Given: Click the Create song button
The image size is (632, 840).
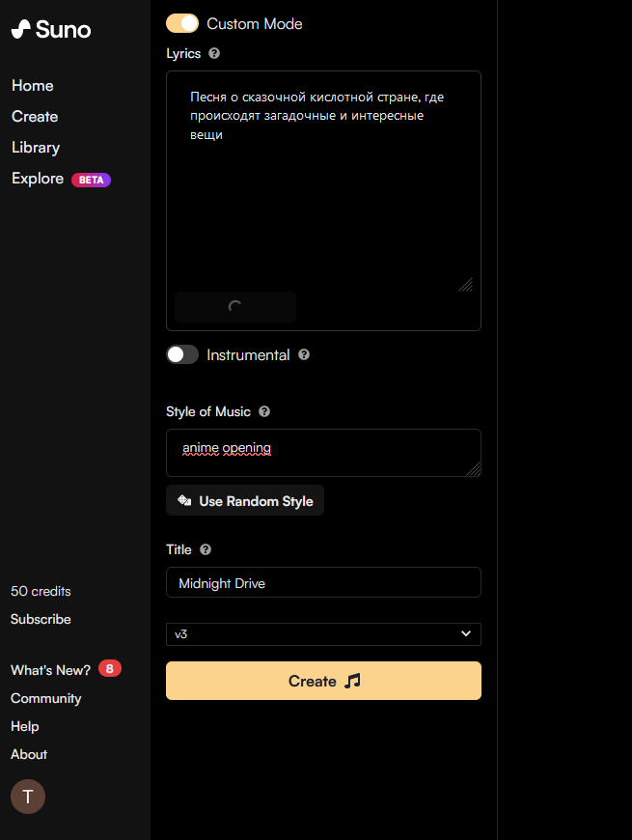Looking at the screenshot, I should point(323,681).
